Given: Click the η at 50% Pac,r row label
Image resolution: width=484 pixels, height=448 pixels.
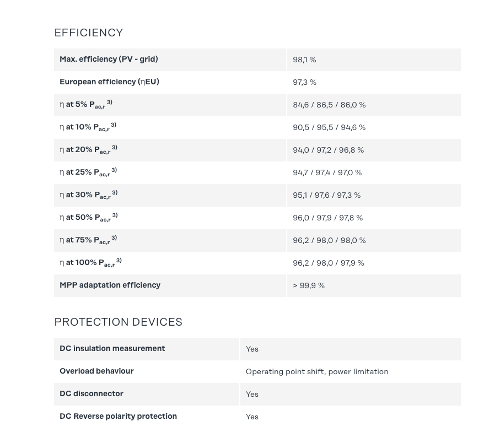Looking at the screenshot, I should point(88,218).
